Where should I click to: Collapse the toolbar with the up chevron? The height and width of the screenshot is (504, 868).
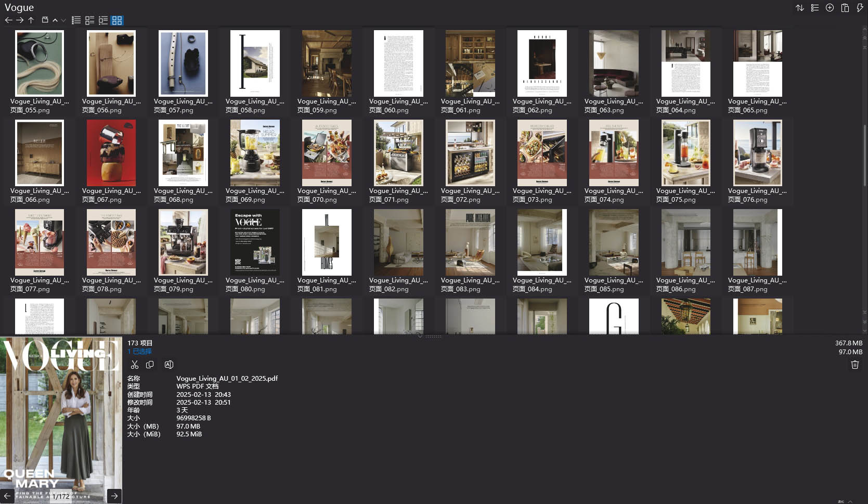point(55,20)
